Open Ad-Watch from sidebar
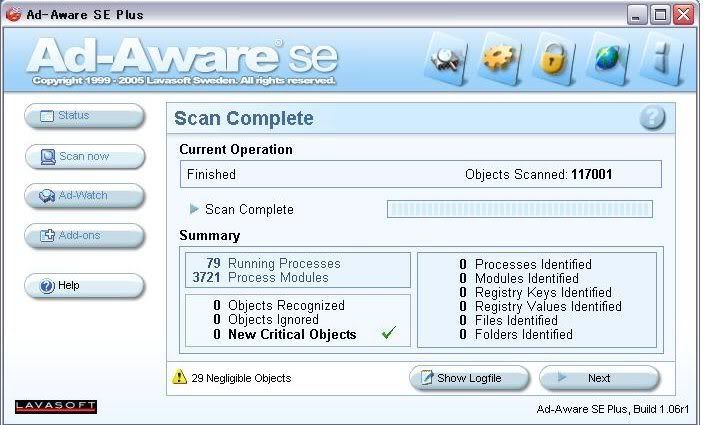710x425 pixels. [x=85, y=196]
